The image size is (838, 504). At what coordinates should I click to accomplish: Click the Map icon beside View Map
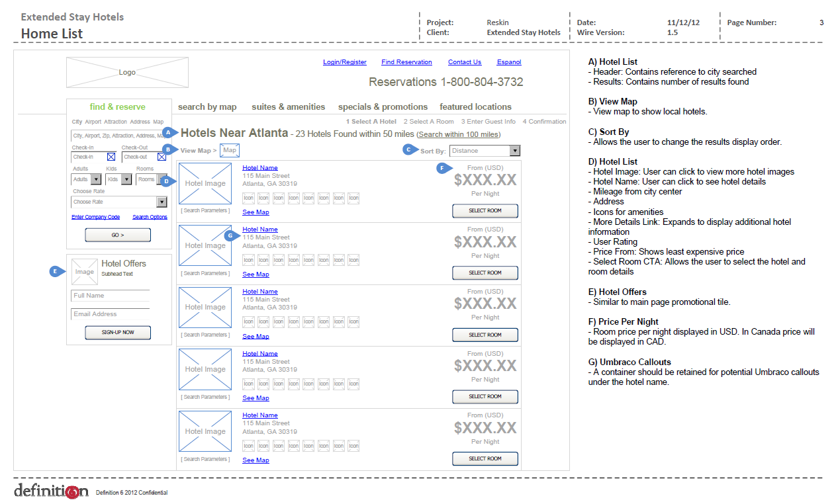click(x=230, y=151)
